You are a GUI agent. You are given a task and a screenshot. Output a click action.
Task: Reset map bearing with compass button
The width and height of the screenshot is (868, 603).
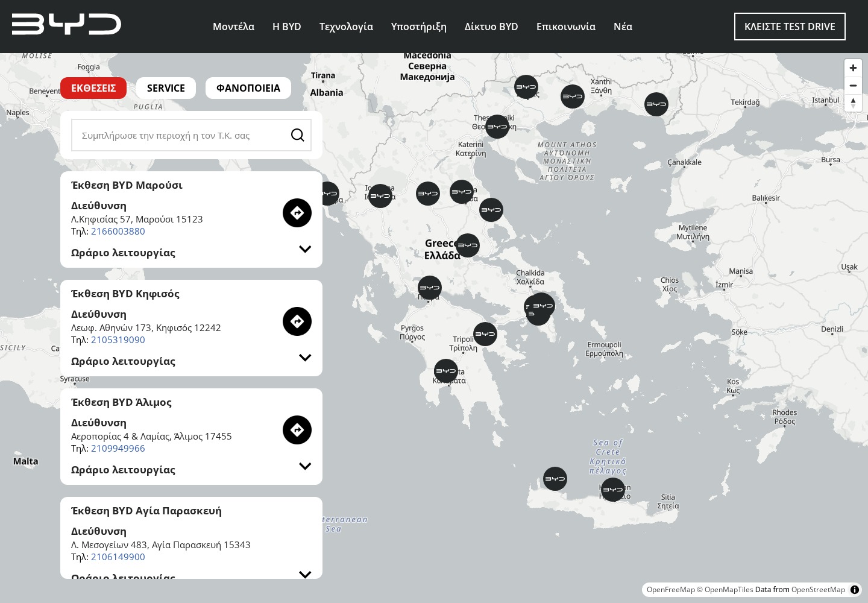click(853, 103)
